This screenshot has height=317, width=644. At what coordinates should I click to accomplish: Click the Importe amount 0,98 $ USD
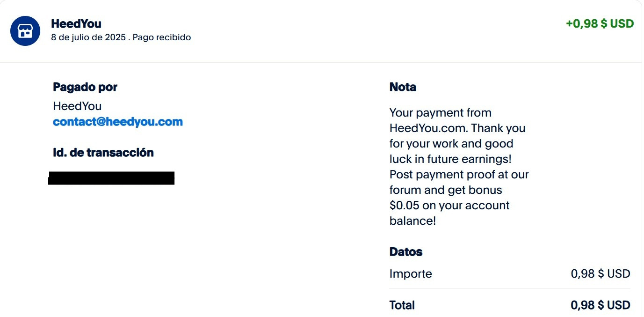[601, 274]
